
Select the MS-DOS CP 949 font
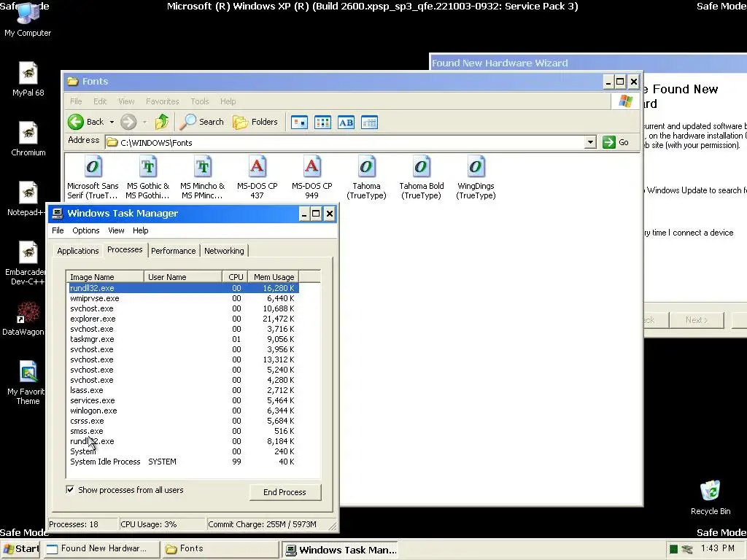coord(312,177)
